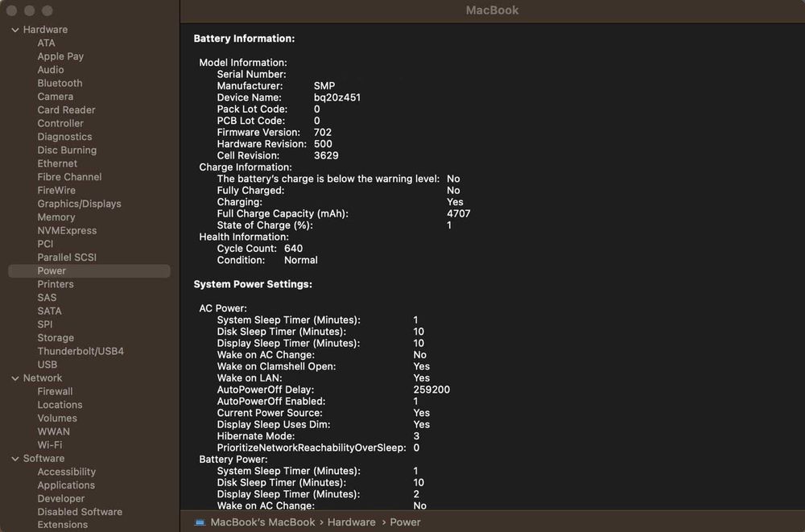Click the Cell Revision value 3629

[x=326, y=155]
